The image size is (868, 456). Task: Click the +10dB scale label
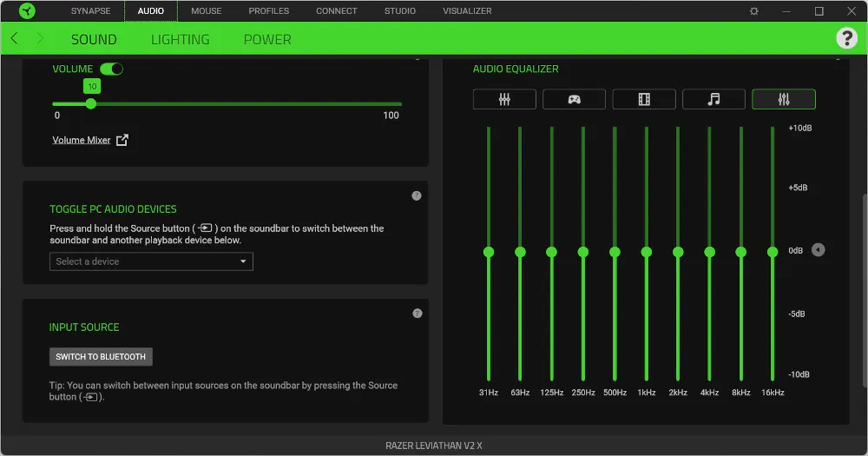800,128
